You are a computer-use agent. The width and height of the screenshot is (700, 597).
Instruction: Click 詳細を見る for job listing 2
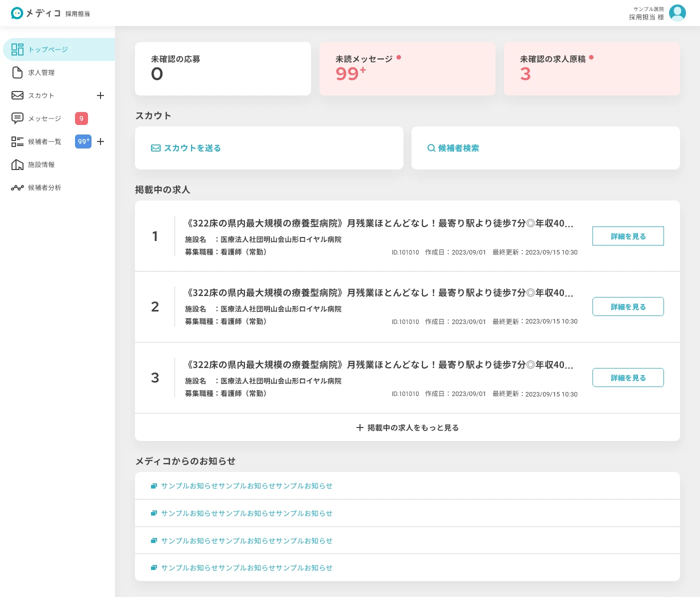tap(628, 306)
